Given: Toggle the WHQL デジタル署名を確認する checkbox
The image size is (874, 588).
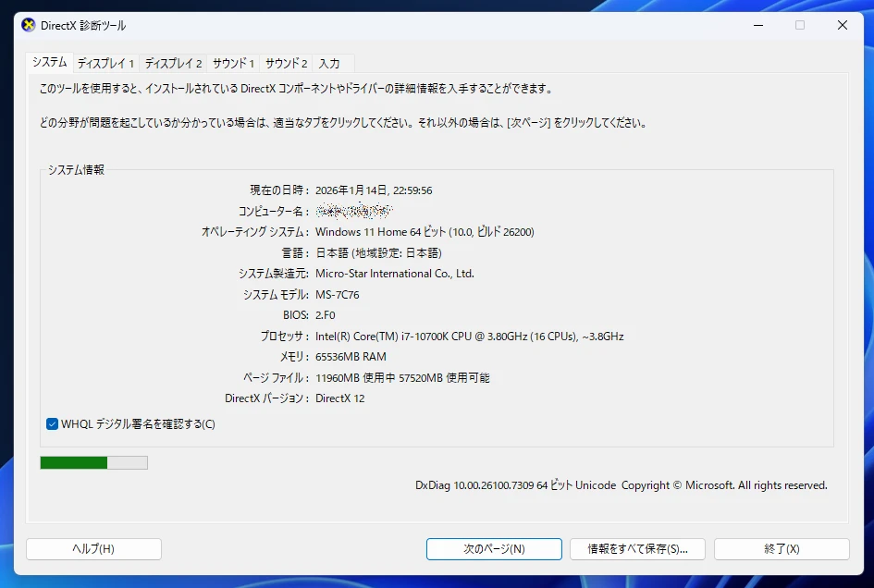Looking at the screenshot, I should pyautogui.click(x=53, y=424).
